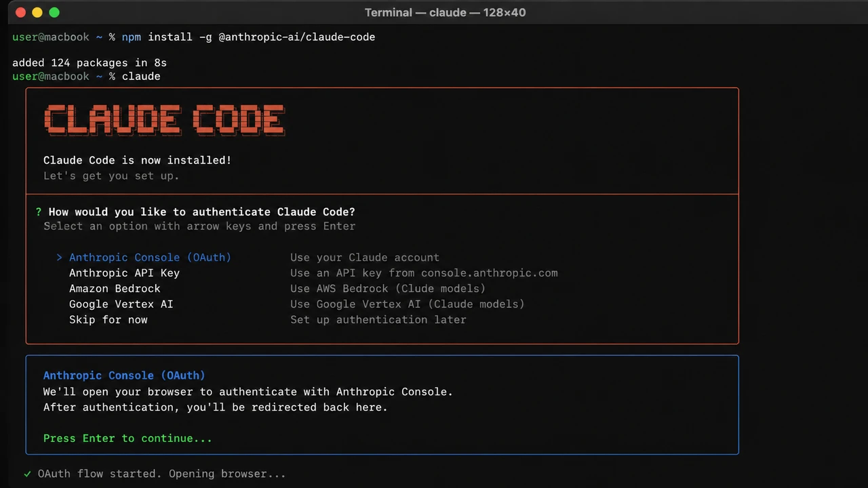Image resolution: width=868 pixels, height=488 pixels.
Task: Click blue 'Anthropic Console (OAuth)' heading in info box
Action: pyautogui.click(x=124, y=375)
